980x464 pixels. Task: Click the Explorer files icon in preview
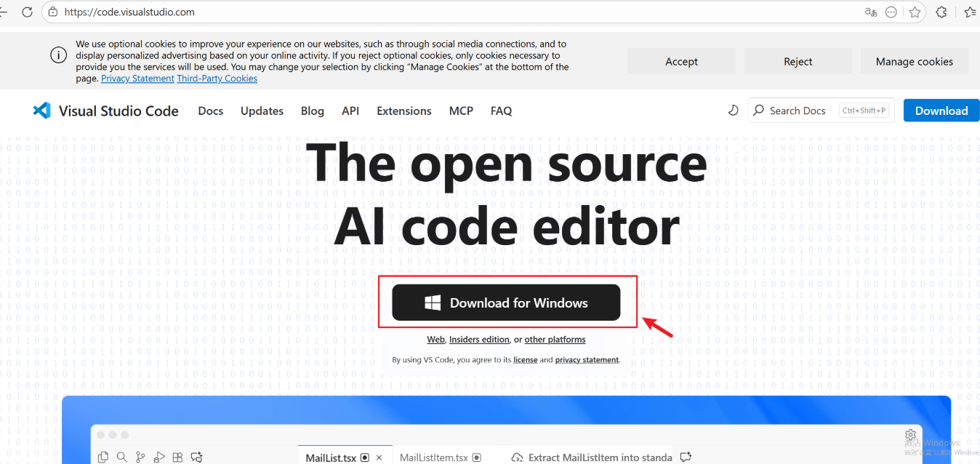(x=103, y=457)
